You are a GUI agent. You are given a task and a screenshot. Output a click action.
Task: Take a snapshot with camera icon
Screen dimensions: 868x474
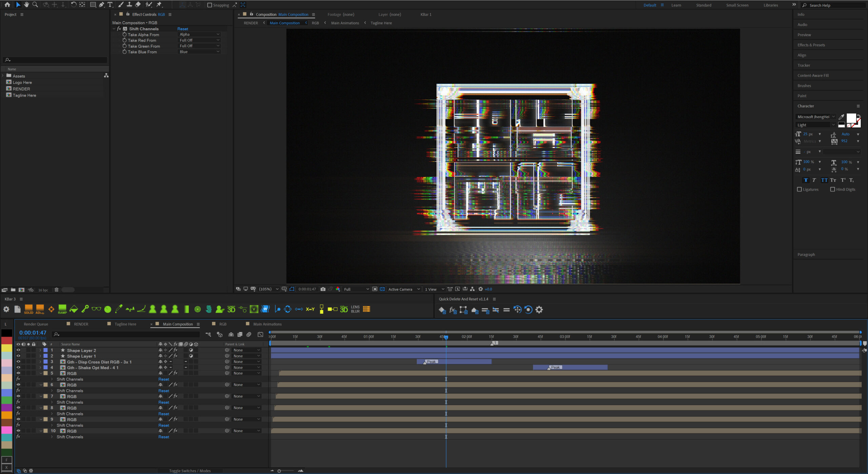coord(323,289)
